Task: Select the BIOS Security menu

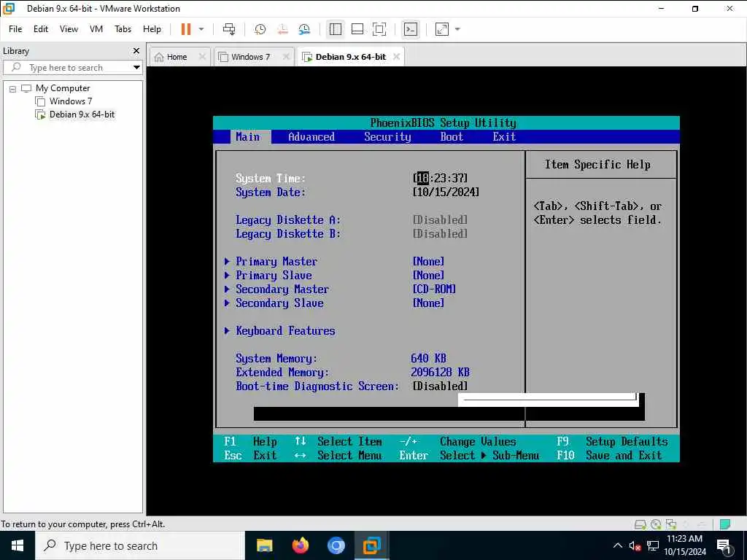Action: pos(387,137)
